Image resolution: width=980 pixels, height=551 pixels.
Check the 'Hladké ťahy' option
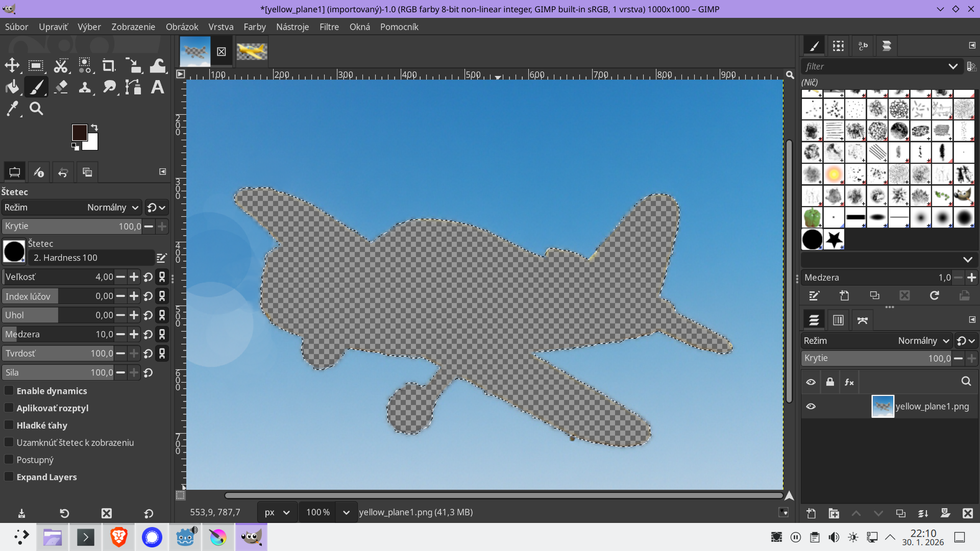click(x=10, y=425)
